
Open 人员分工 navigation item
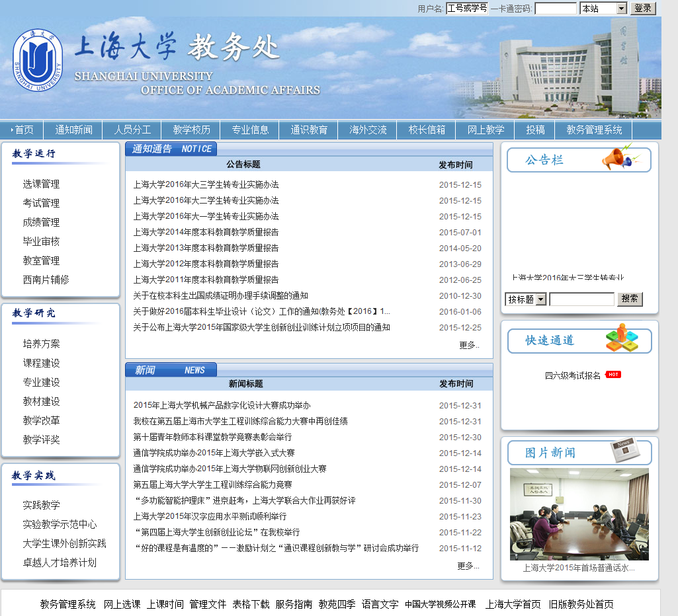pyautogui.click(x=132, y=130)
